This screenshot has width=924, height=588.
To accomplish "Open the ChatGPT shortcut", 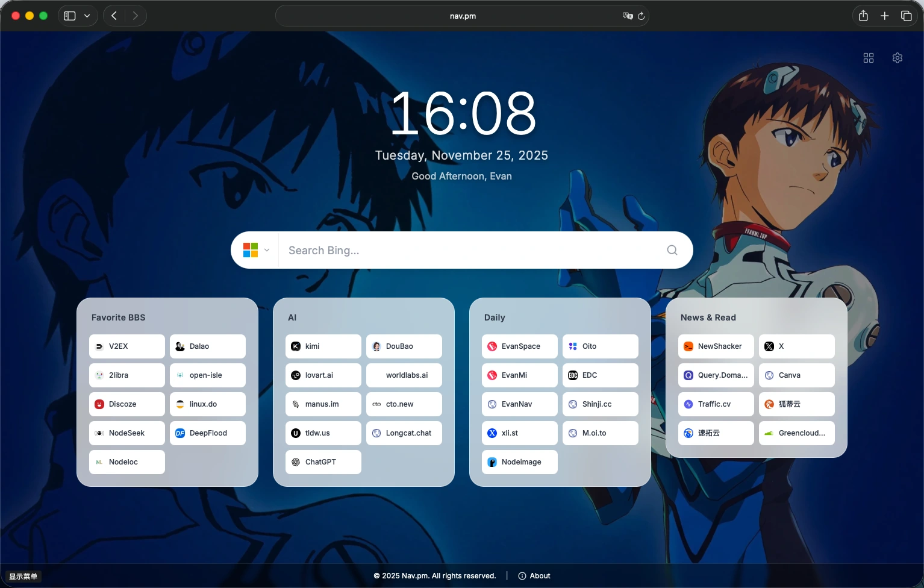I will coord(323,462).
